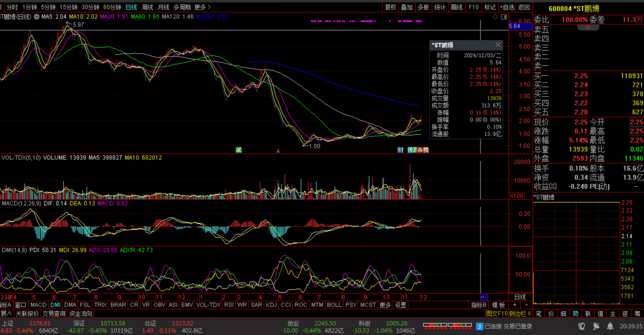Switch indicator to KDJ
The image size is (644, 335).
pyautogui.click(x=271, y=305)
